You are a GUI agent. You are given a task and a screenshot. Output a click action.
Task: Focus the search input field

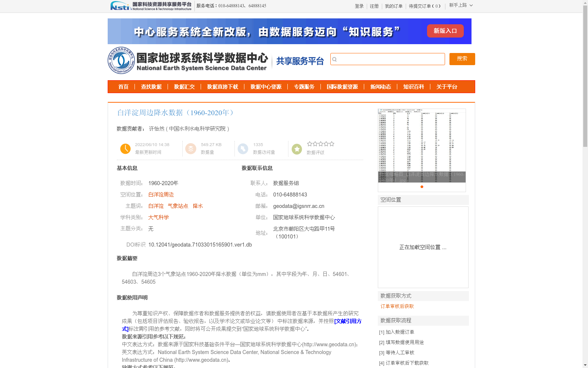pos(388,59)
